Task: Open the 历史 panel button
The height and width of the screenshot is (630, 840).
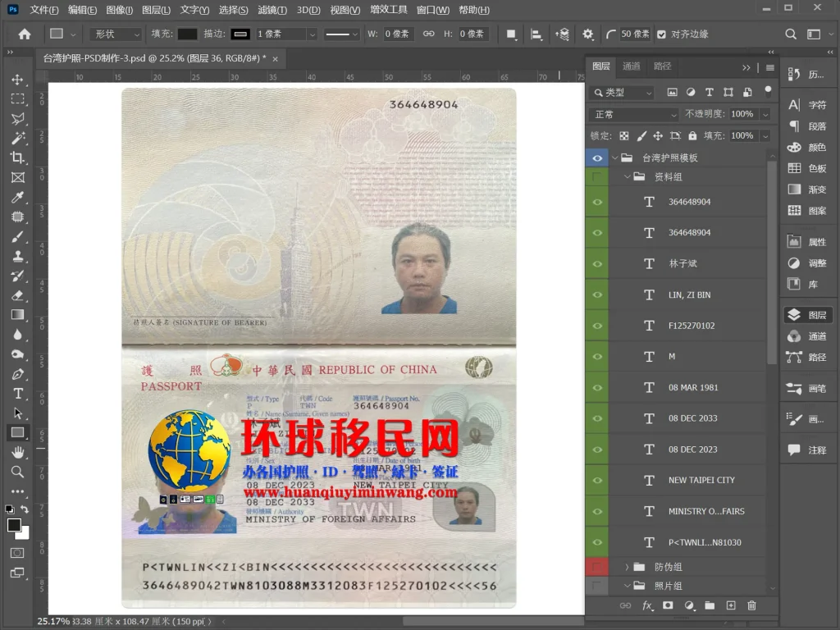Action: [808, 75]
